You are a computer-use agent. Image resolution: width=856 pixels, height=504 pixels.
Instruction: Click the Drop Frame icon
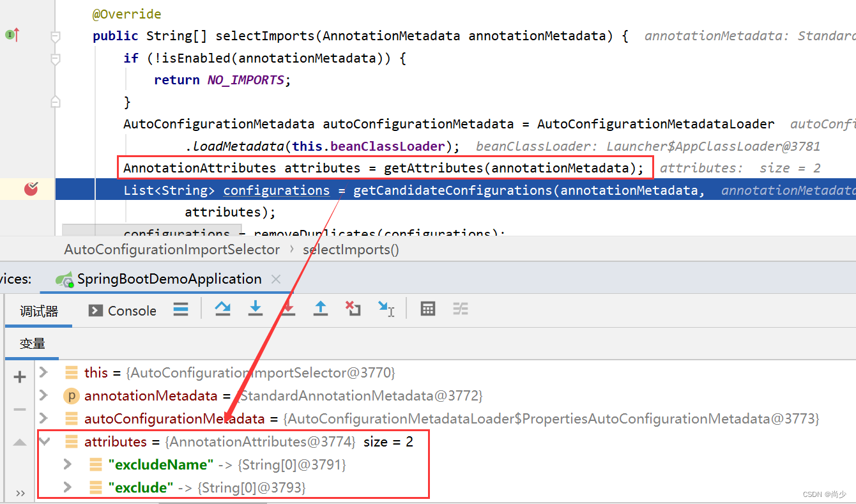click(x=353, y=309)
